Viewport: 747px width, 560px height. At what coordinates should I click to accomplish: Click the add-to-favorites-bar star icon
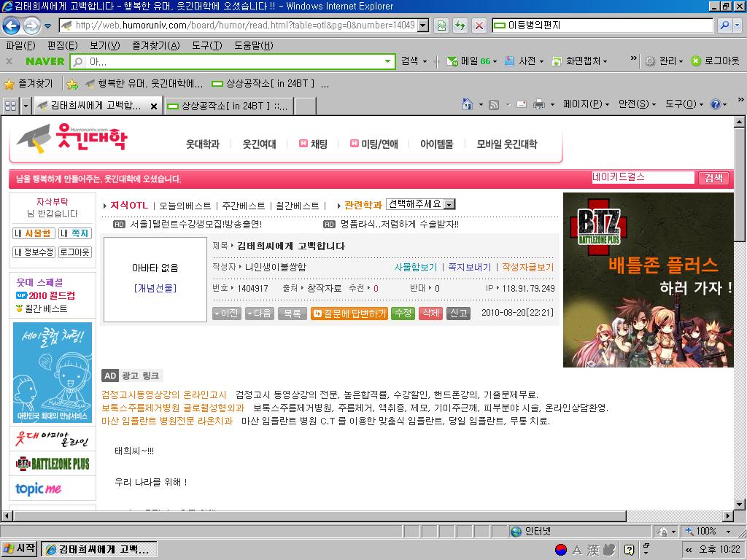click(72, 85)
